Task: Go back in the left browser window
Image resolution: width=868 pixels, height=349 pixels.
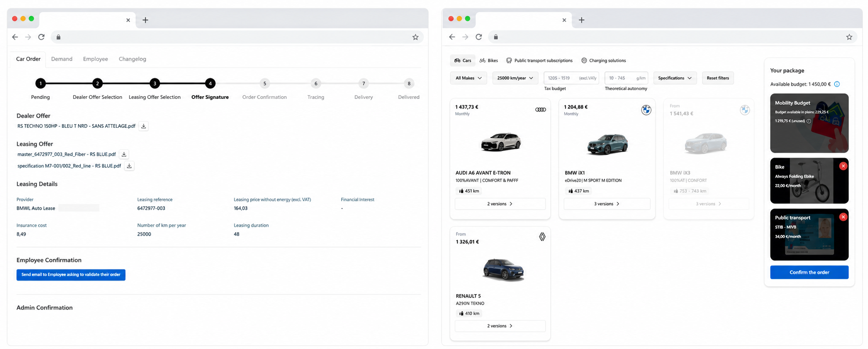Action: tap(15, 37)
